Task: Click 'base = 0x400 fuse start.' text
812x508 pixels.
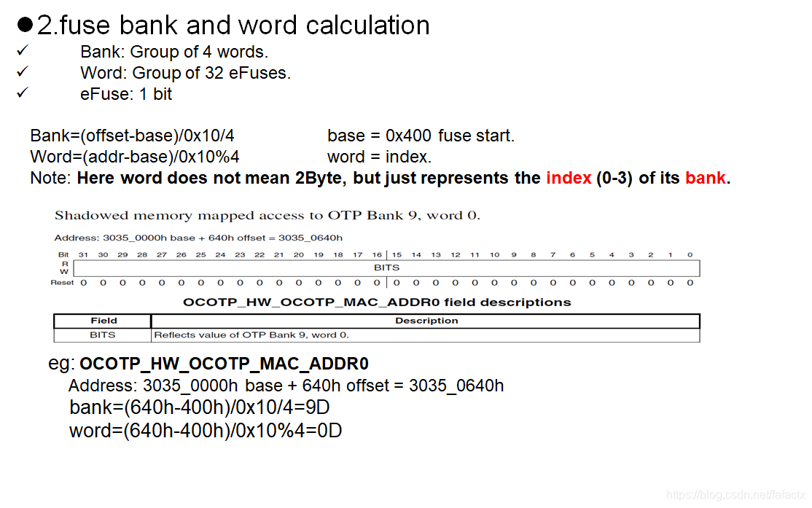Action: (x=421, y=136)
